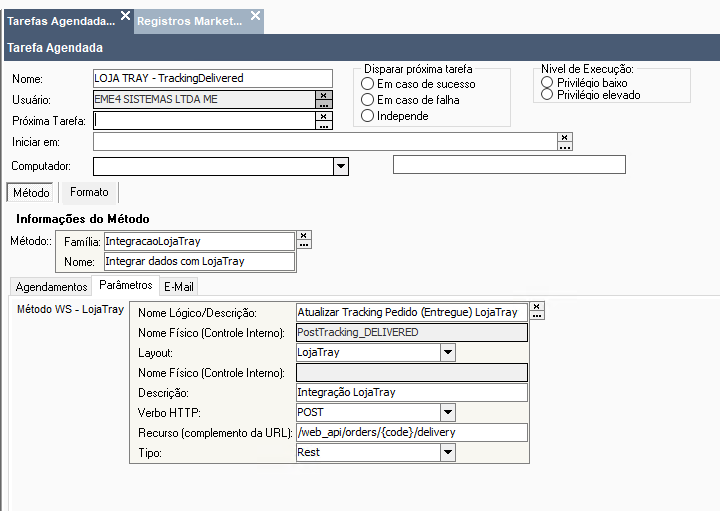Click the Usuário field EME4 SISTEMAS LTDA ME
The width and height of the screenshot is (720, 511).
pos(204,99)
